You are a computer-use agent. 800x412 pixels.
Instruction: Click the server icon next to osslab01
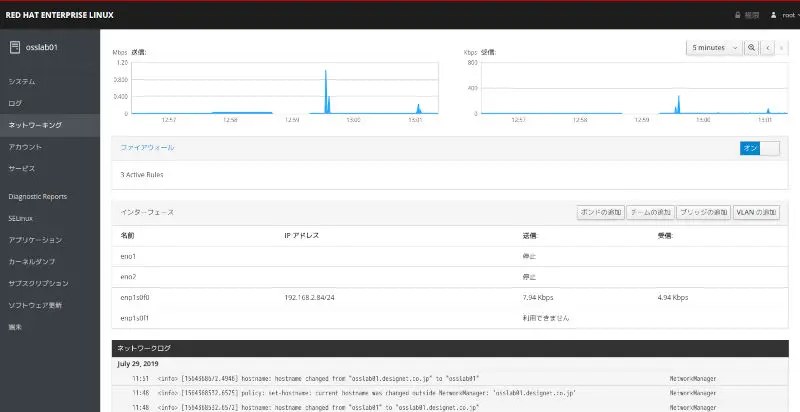point(15,47)
